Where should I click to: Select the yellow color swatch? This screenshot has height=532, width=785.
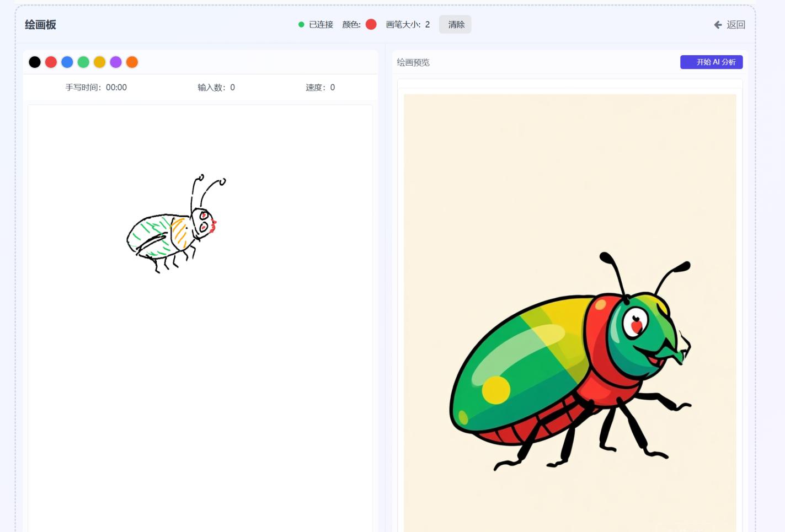point(99,62)
